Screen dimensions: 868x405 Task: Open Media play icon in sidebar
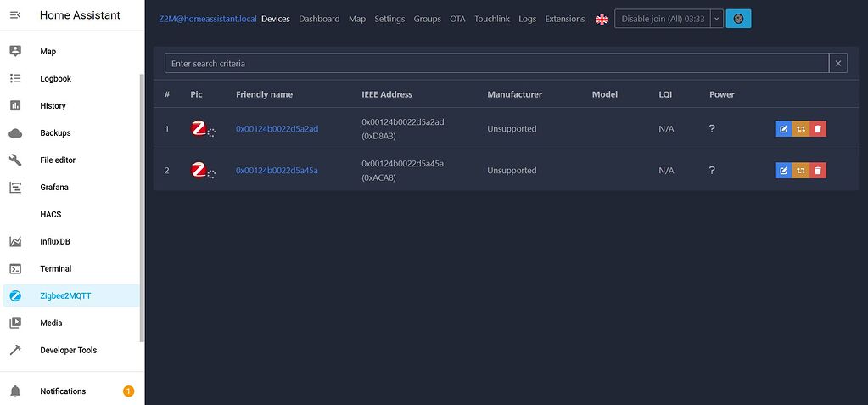tap(15, 323)
